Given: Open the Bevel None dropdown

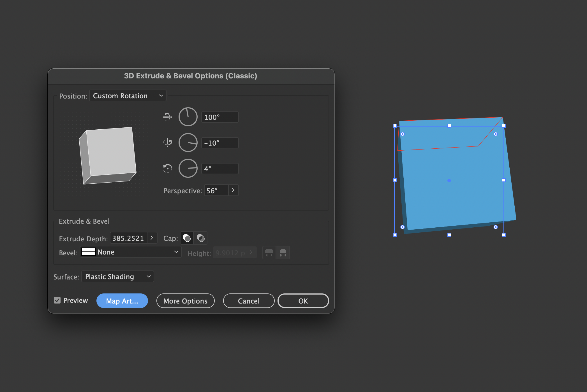Looking at the screenshot, I should click(131, 252).
